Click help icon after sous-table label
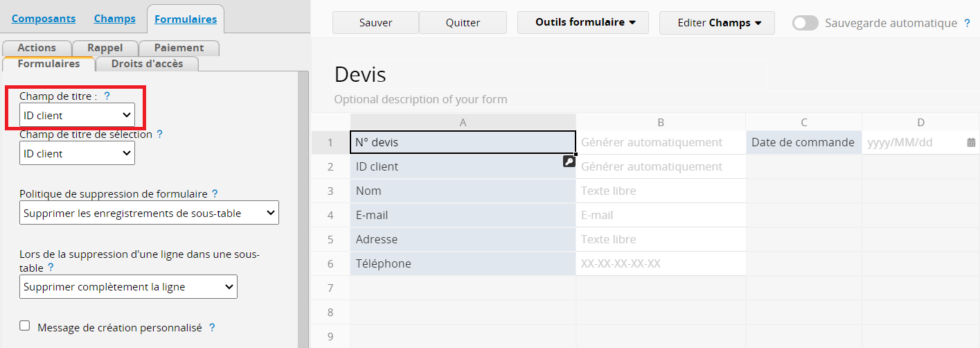The width and height of the screenshot is (980, 348). click(x=51, y=268)
